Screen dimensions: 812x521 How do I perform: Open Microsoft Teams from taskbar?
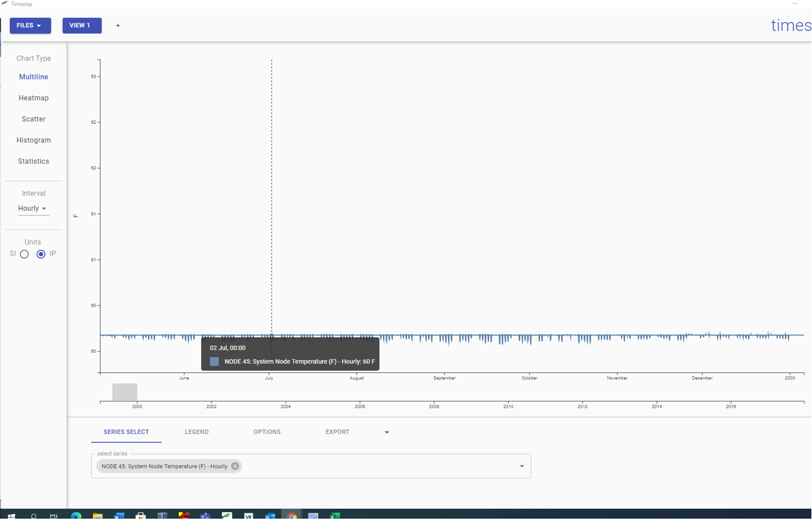(206, 516)
